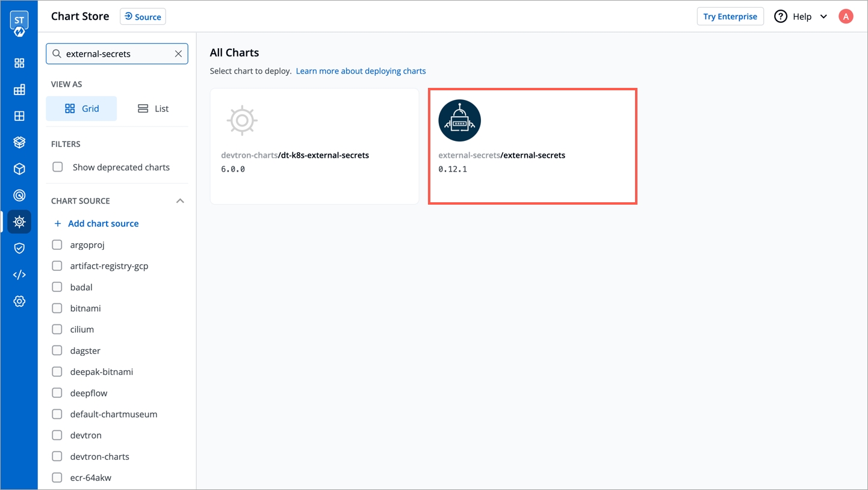
Task: Open 'Learn more about deploying charts' link
Action: 361,71
